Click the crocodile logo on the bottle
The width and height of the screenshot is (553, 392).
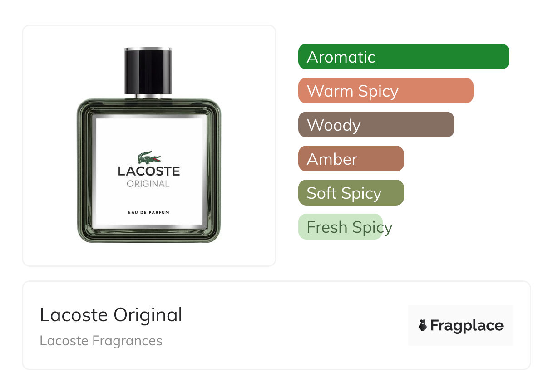[149, 158]
